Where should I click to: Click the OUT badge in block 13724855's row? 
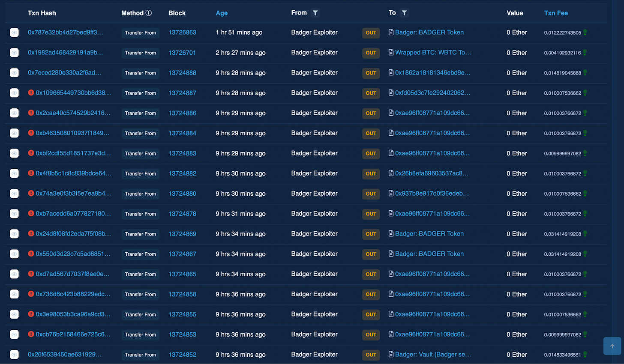click(x=371, y=315)
